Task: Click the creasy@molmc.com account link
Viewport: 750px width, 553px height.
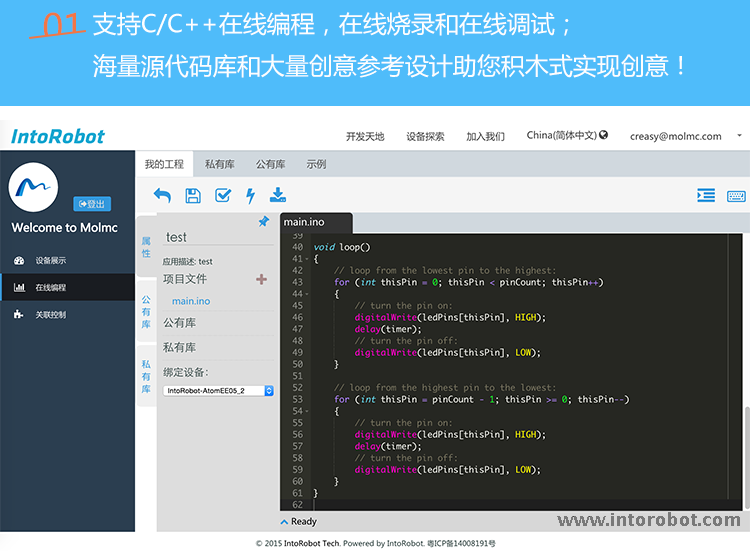Action: (x=675, y=136)
